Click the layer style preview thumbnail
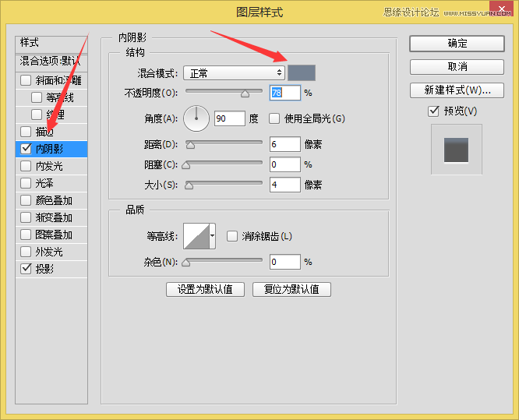The image size is (519, 420). point(457,150)
